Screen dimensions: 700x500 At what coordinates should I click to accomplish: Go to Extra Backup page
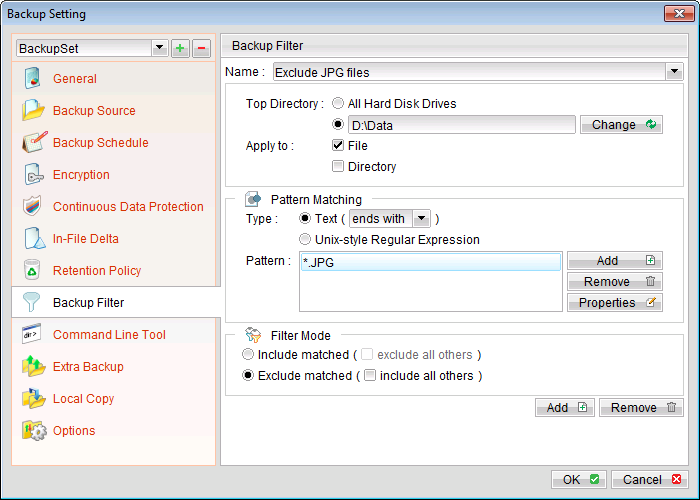[x=88, y=367]
